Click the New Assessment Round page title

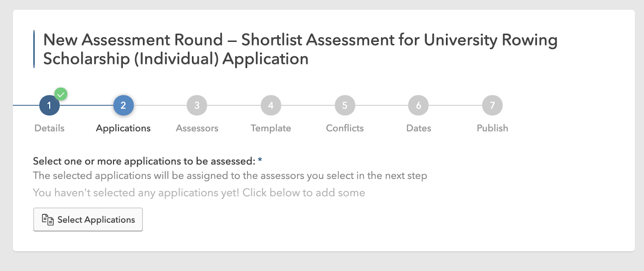[300, 49]
